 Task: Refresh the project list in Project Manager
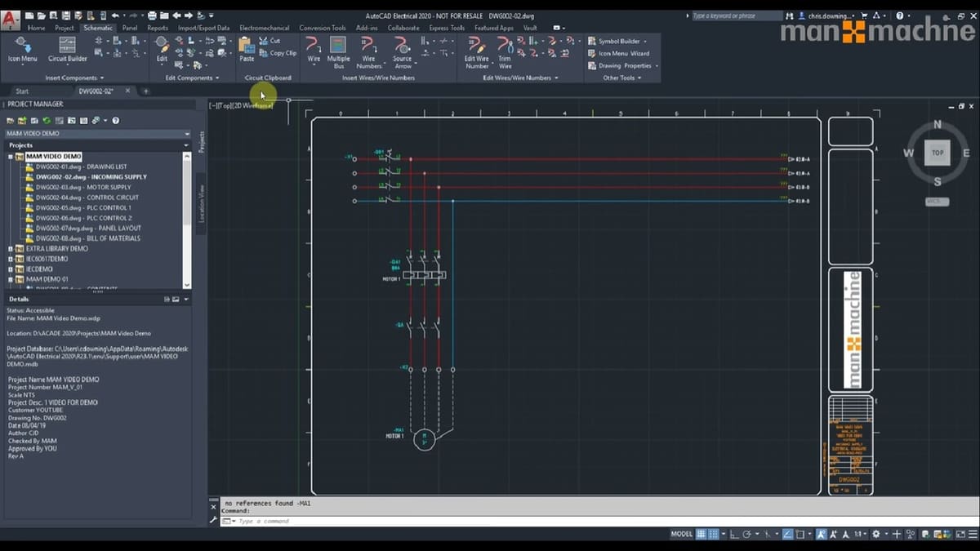click(x=47, y=121)
